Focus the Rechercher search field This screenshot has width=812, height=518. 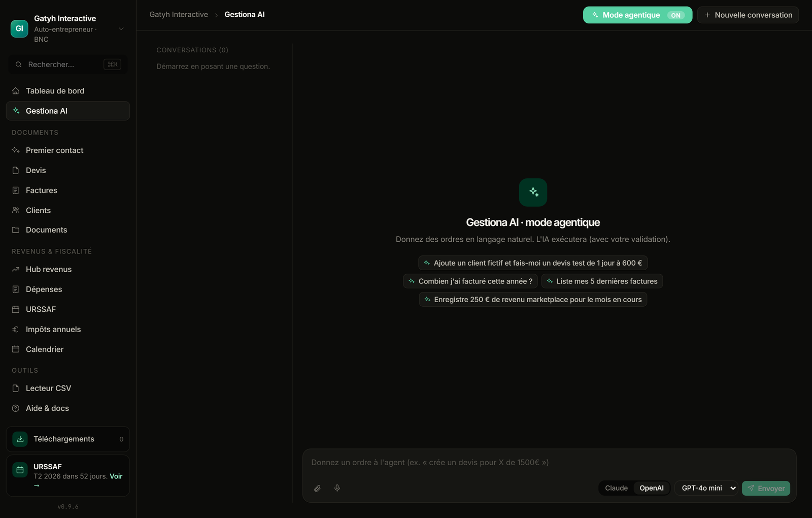(67, 64)
